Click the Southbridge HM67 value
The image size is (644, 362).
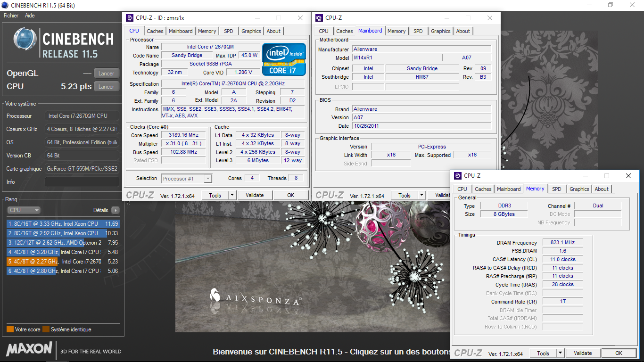point(422,77)
